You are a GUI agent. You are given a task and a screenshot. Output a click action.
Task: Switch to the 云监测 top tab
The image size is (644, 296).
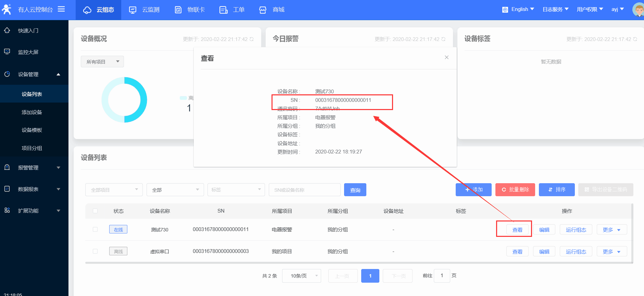point(144,10)
